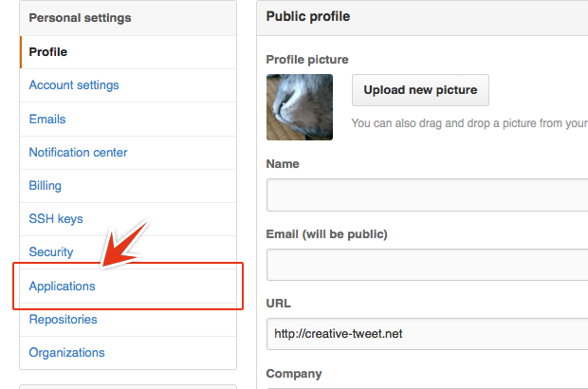Open the Organizations section
Viewport: 588px width, 389px height.
66,352
